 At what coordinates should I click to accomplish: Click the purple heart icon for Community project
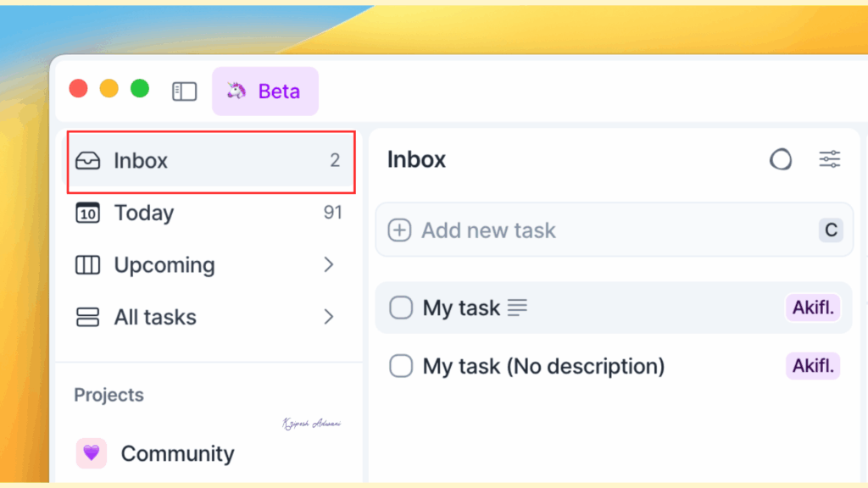click(91, 453)
